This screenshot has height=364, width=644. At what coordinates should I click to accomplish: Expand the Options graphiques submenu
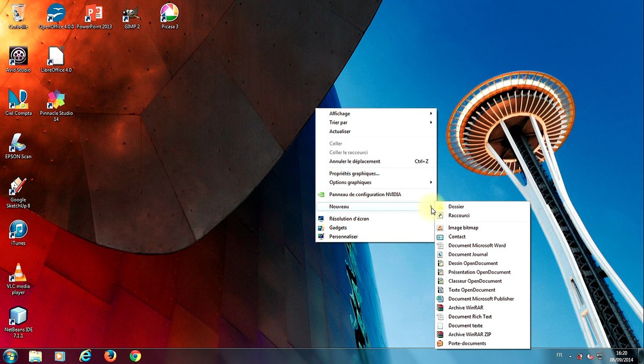pyautogui.click(x=376, y=183)
